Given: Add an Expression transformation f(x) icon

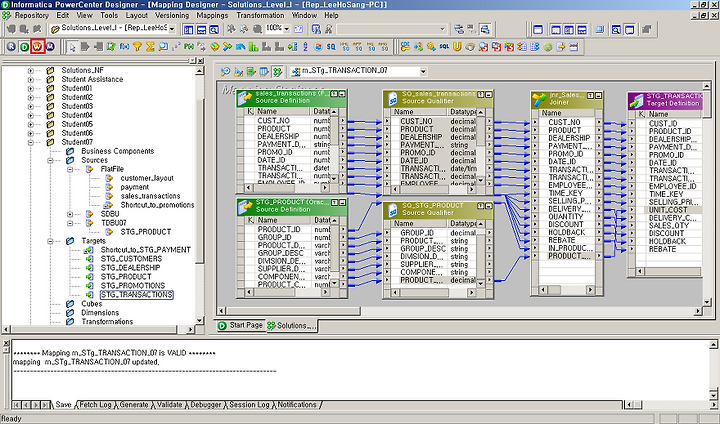Looking at the screenshot, I should pyautogui.click(x=124, y=47).
